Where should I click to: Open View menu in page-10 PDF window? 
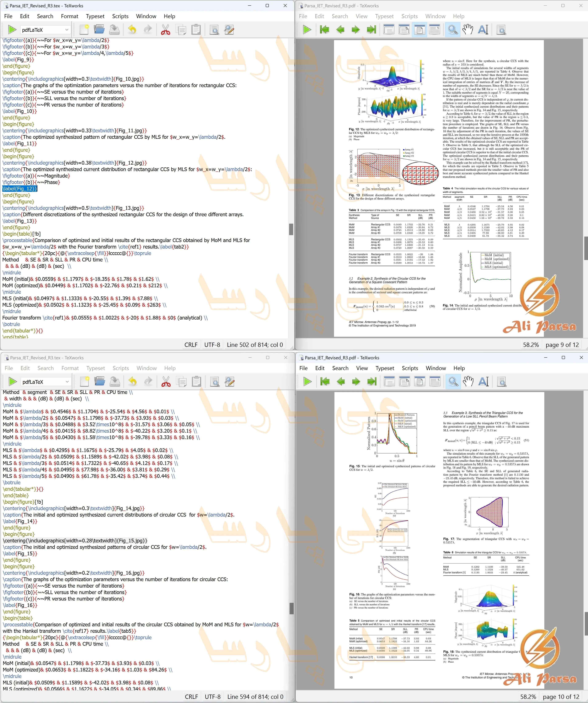click(362, 368)
